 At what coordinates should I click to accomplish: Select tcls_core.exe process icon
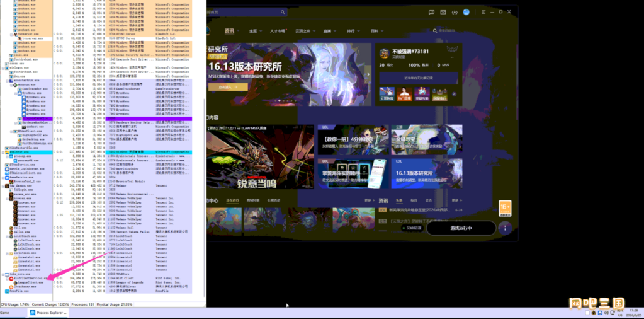(7, 274)
